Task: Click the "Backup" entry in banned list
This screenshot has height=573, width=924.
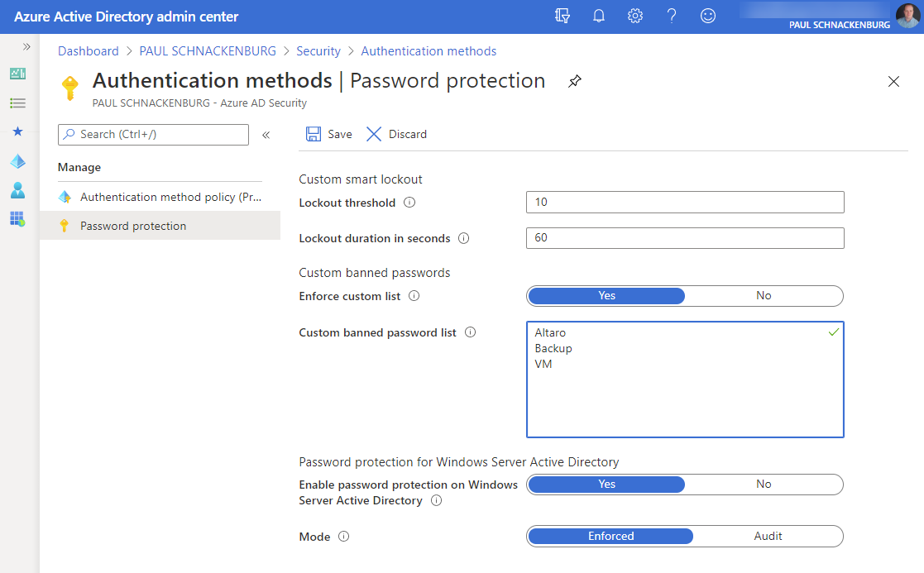Action: tap(553, 348)
